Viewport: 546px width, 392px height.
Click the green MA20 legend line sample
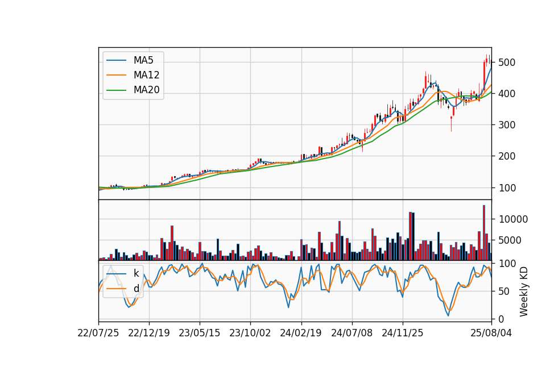[116, 90]
